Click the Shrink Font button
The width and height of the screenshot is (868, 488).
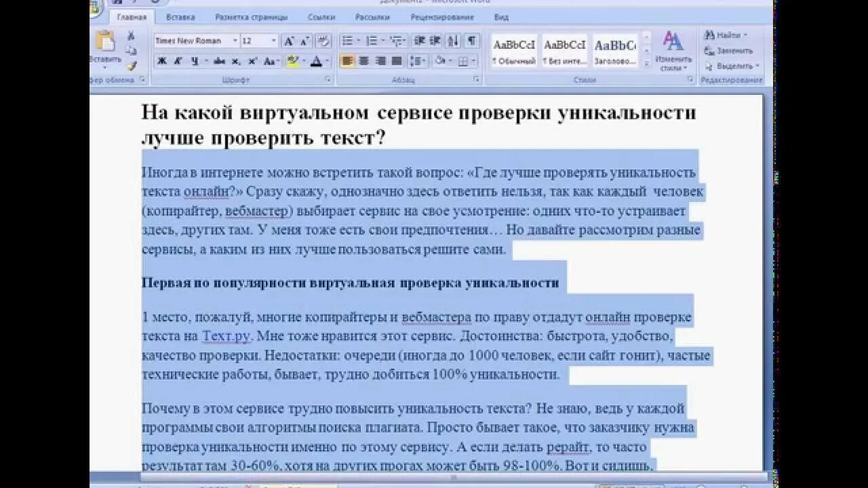[x=305, y=41]
